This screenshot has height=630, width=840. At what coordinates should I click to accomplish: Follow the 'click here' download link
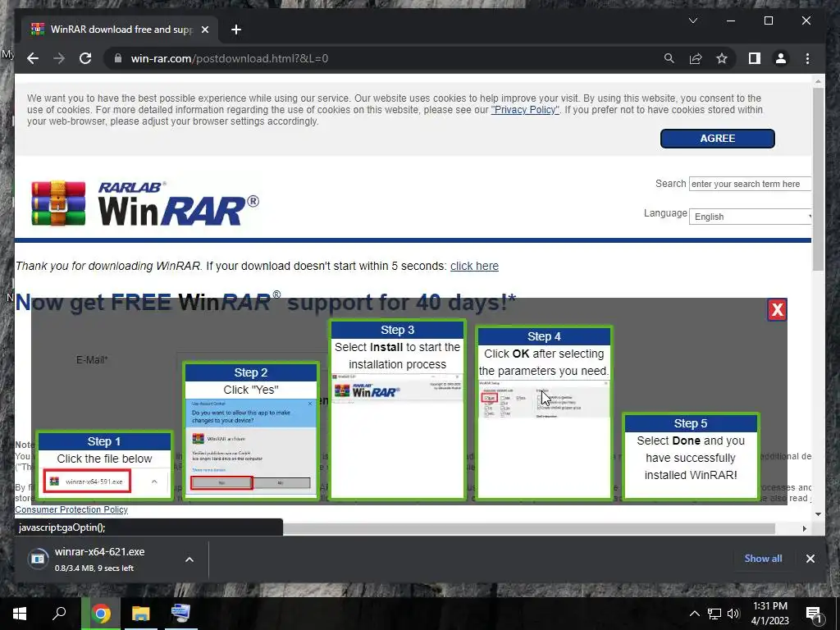click(x=474, y=267)
